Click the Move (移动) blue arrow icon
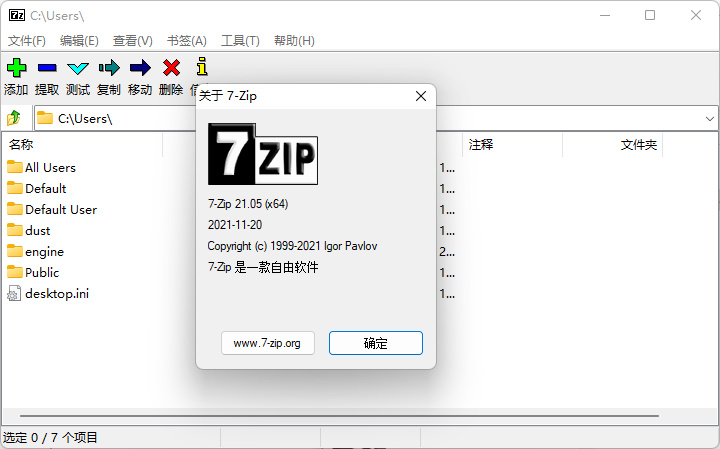 click(140, 68)
